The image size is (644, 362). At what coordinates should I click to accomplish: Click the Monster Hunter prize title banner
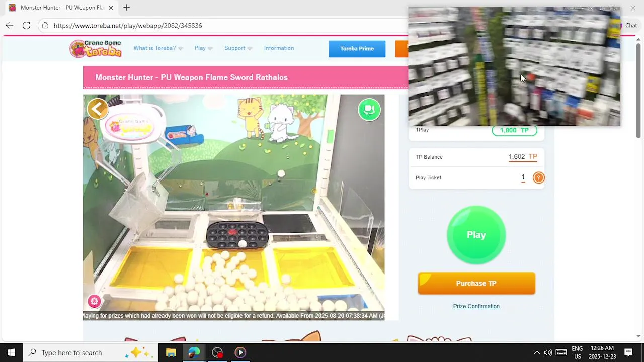point(246,77)
